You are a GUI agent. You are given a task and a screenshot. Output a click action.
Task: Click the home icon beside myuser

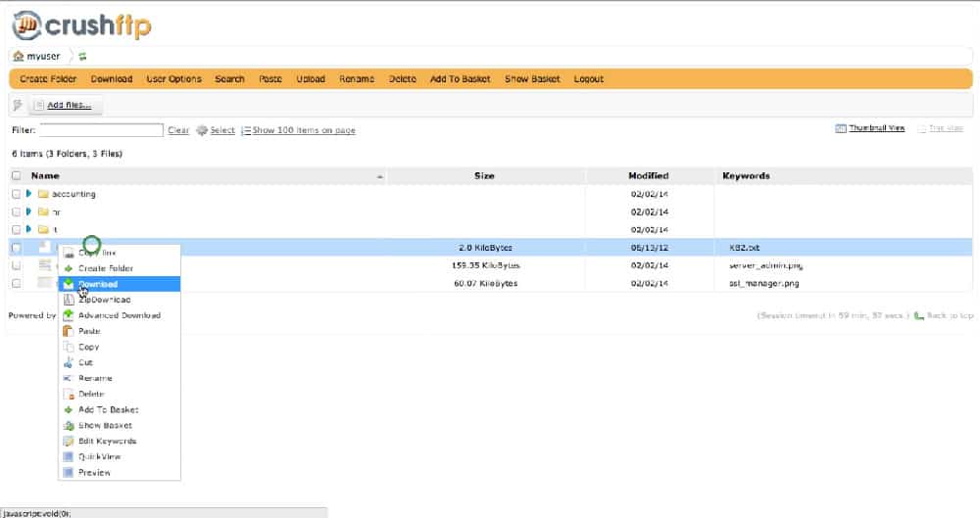(x=18, y=56)
